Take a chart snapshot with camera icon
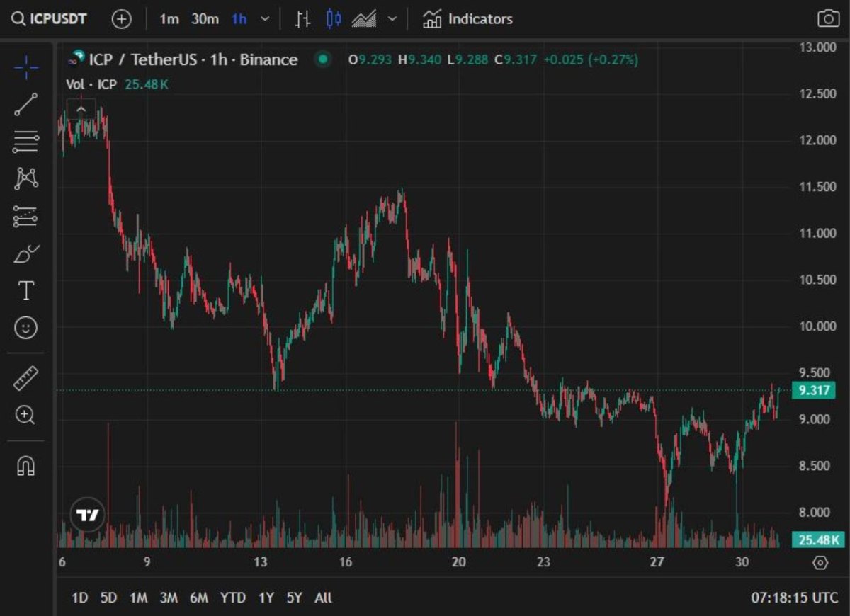 (828, 19)
